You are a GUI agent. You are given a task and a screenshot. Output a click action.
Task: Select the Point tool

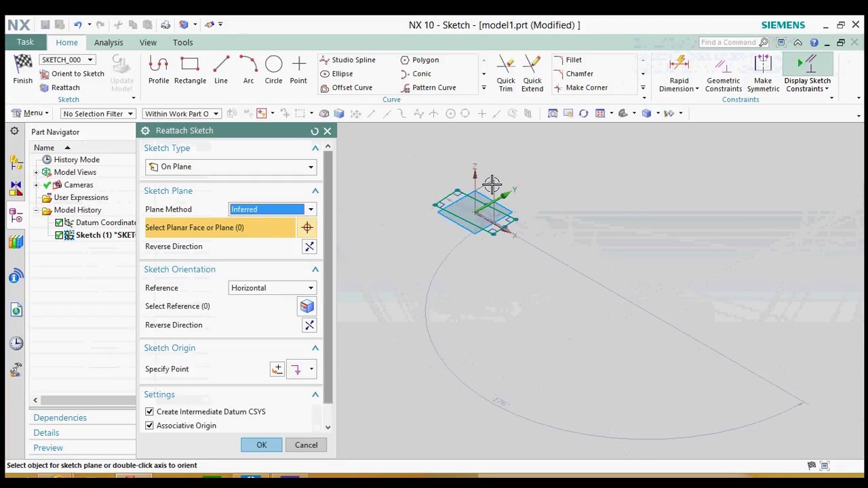(298, 70)
